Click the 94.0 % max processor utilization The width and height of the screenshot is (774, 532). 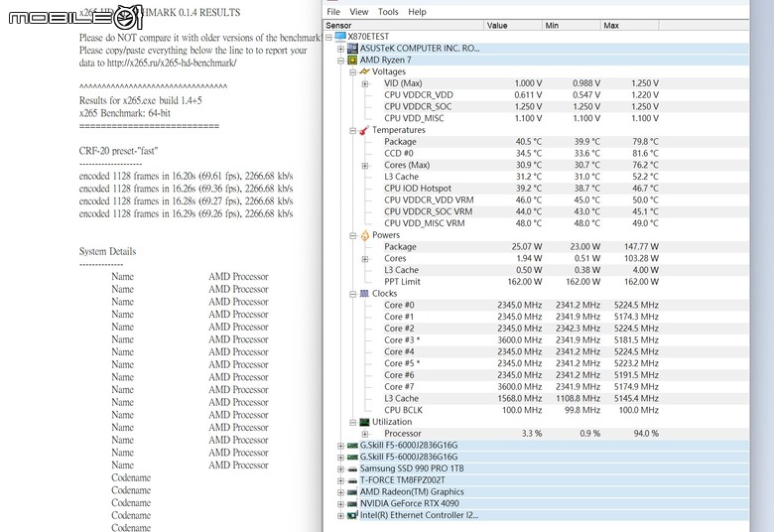click(x=646, y=434)
